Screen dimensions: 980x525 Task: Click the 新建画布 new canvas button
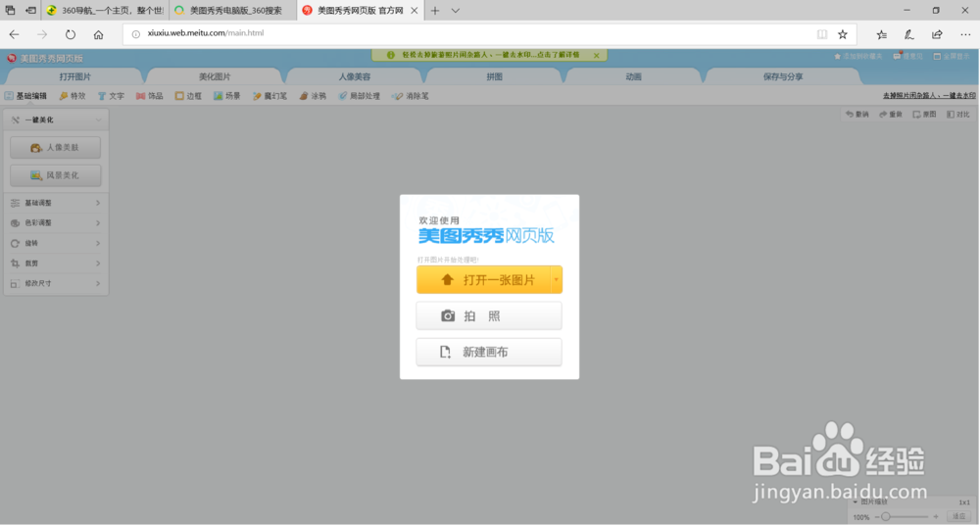489,352
